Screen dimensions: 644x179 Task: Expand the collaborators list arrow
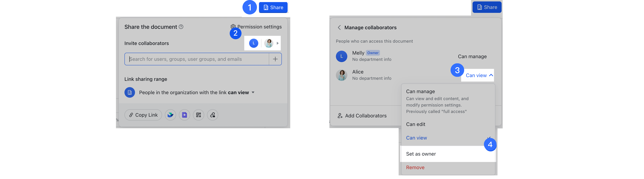[277, 43]
